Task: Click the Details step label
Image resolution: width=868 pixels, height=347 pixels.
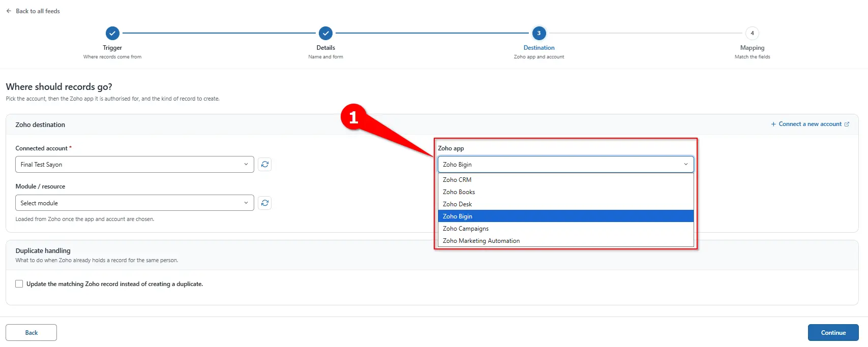Action: pyautogui.click(x=325, y=48)
